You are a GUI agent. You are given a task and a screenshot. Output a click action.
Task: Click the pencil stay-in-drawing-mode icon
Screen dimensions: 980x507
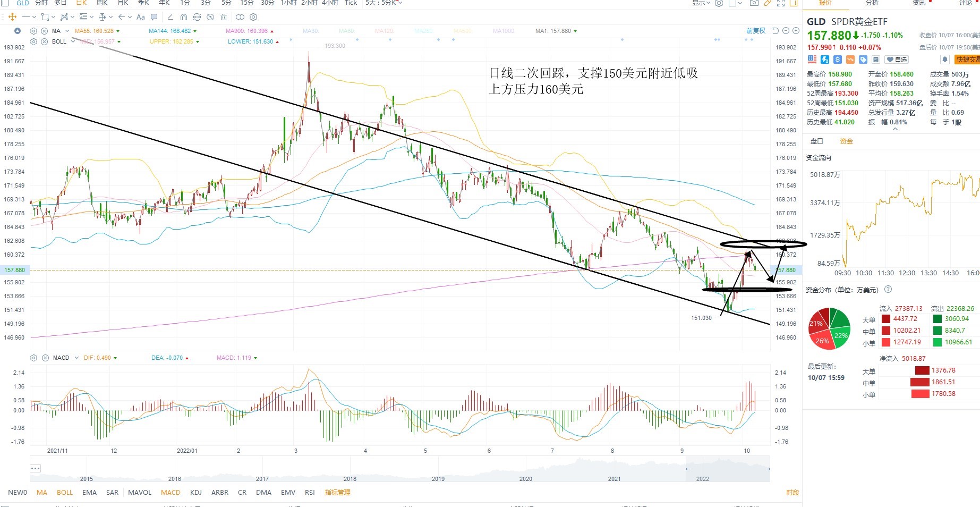click(x=171, y=17)
